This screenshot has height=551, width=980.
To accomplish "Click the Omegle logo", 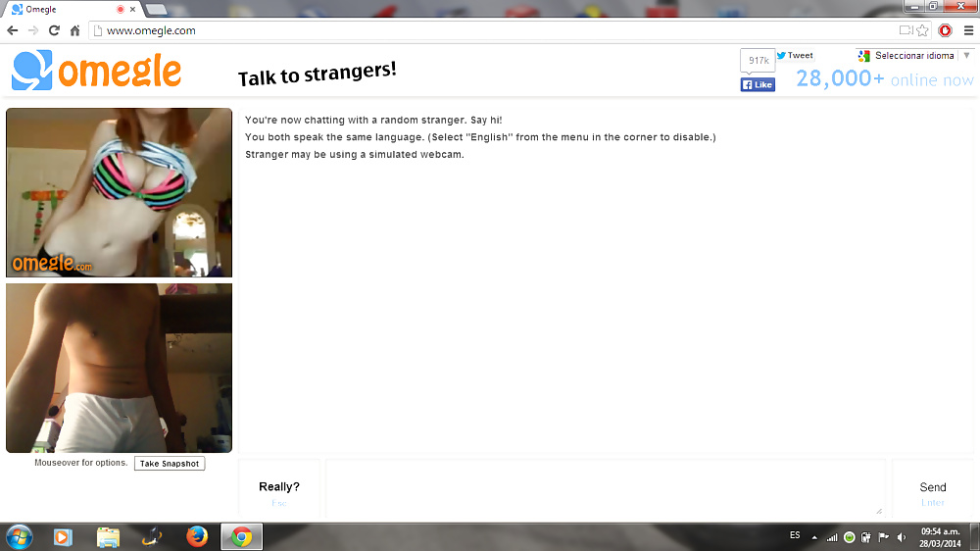I will point(96,71).
